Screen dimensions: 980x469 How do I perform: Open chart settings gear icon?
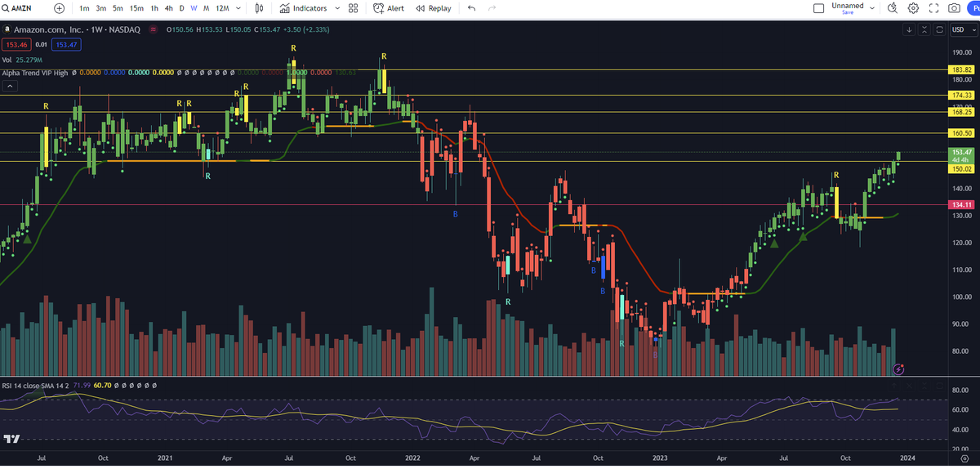913,8
